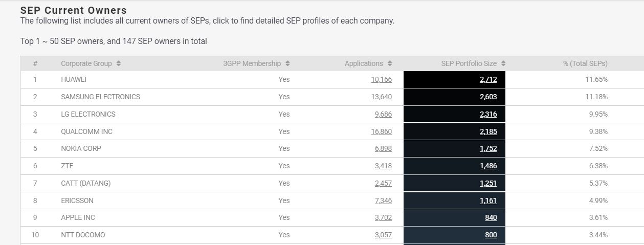The width and height of the screenshot is (644, 245).
Task: Select Ericsson share value 4.99%
Action: tap(598, 201)
